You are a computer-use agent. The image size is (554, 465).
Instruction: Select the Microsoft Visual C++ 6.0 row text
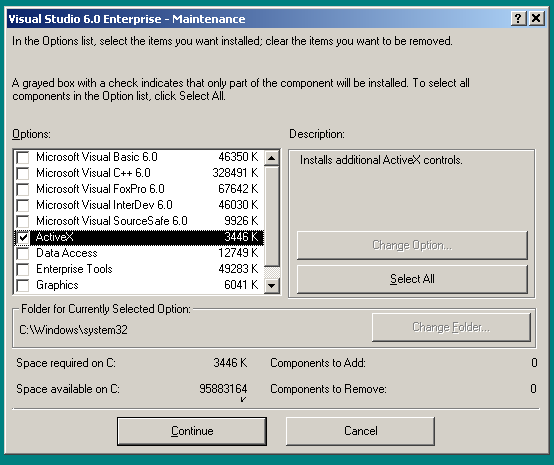pos(93,173)
